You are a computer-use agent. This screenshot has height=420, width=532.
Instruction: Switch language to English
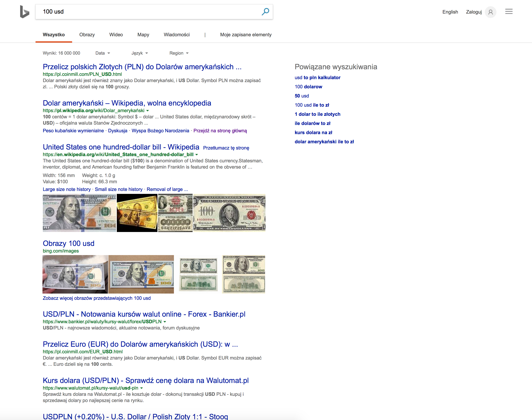click(450, 12)
